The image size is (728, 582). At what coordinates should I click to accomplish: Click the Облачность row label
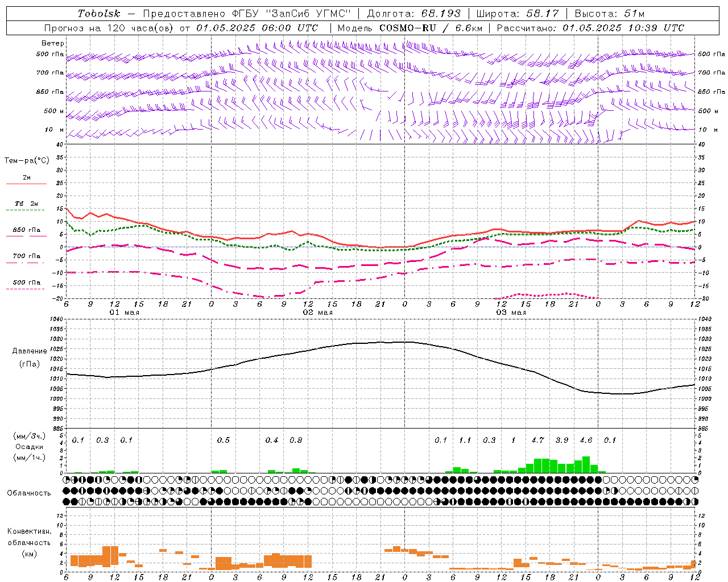tap(29, 493)
